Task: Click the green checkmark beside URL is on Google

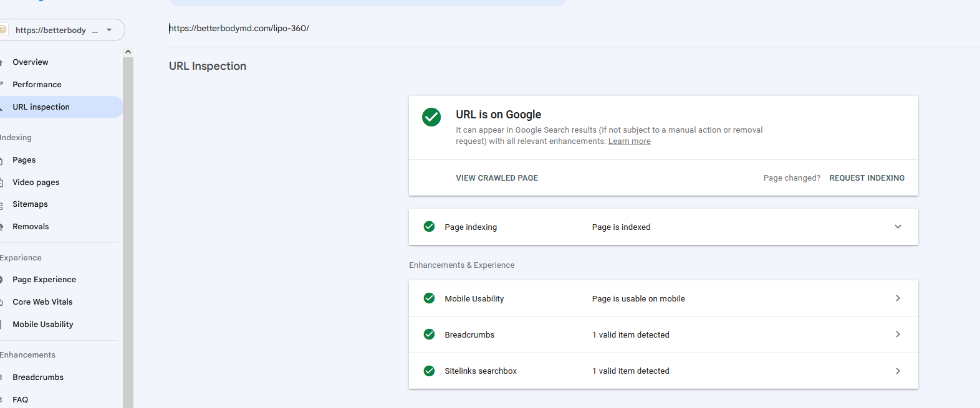Action: [x=431, y=117]
